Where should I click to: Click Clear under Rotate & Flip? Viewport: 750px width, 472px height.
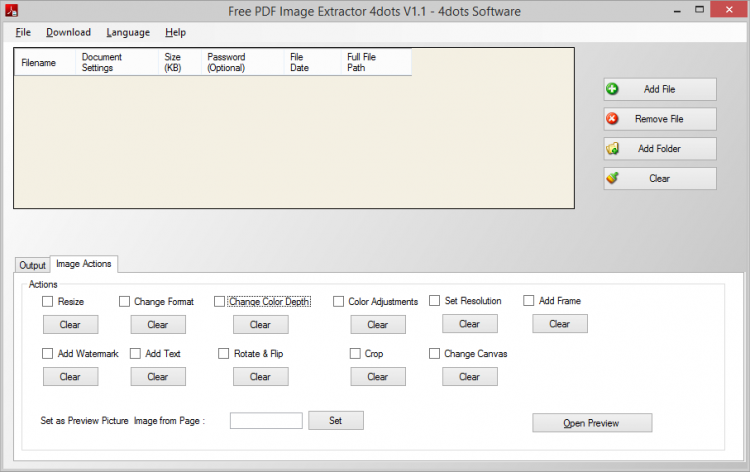coord(261,377)
